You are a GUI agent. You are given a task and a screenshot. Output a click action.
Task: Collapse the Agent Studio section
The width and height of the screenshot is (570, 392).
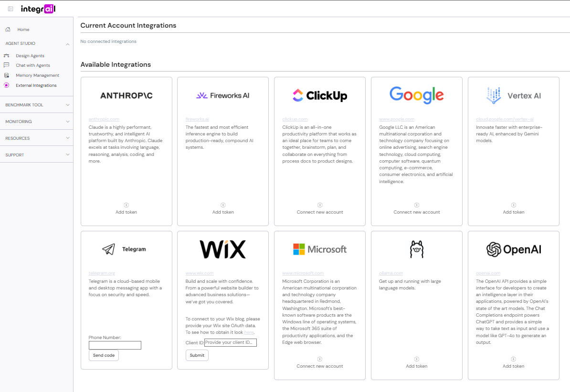68,44
